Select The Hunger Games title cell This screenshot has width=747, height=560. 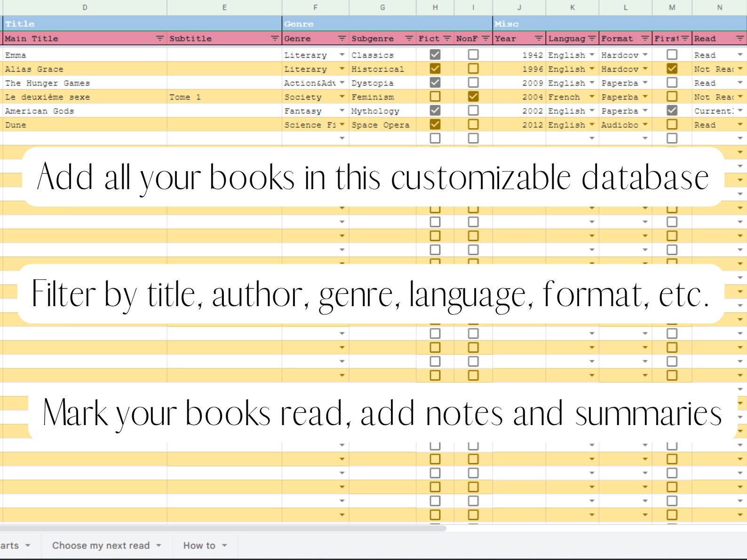[x=85, y=83]
